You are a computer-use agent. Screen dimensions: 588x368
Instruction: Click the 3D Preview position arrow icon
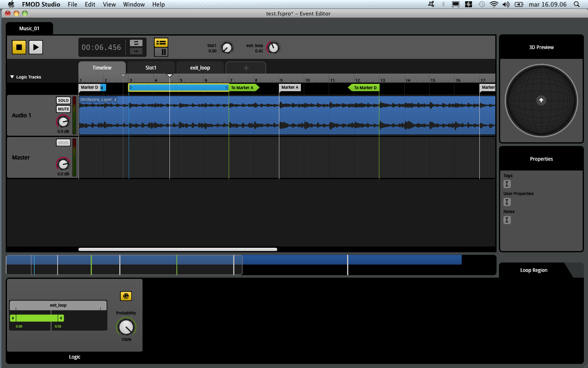[x=541, y=100]
